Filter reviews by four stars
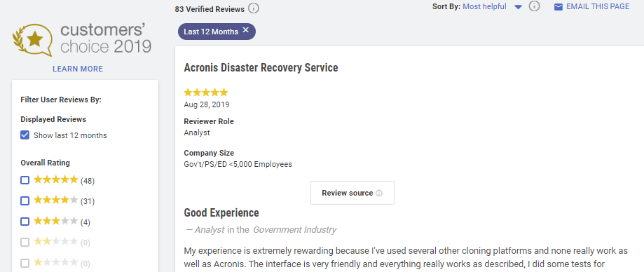644x272 pixels. click(25, 200)
